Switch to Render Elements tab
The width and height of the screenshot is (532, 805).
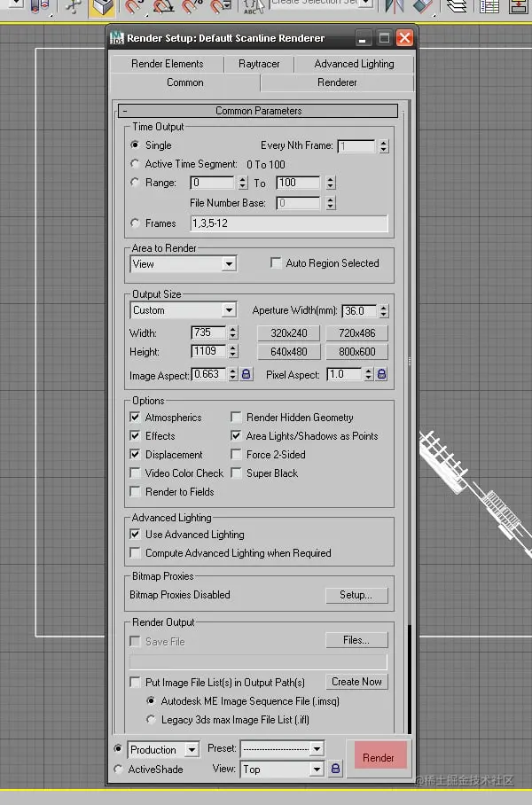[x=168, y=64]
